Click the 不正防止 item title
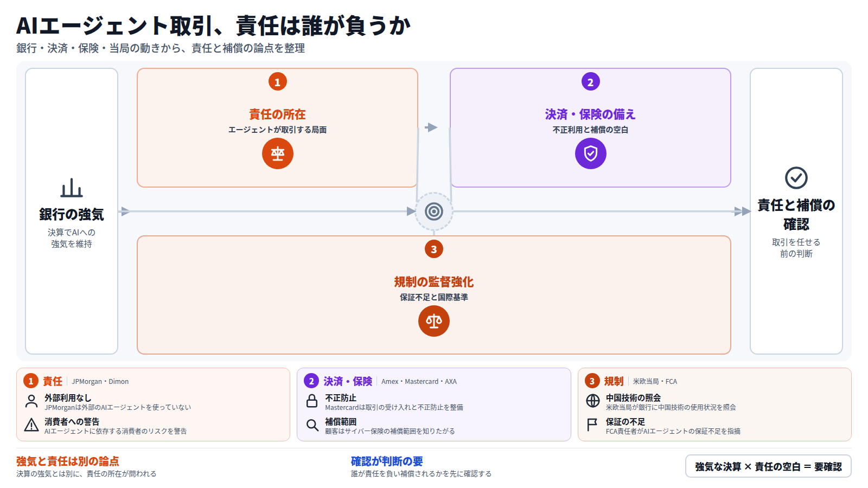The width and height of the screenshot is (868, 488). coord(341,398)
